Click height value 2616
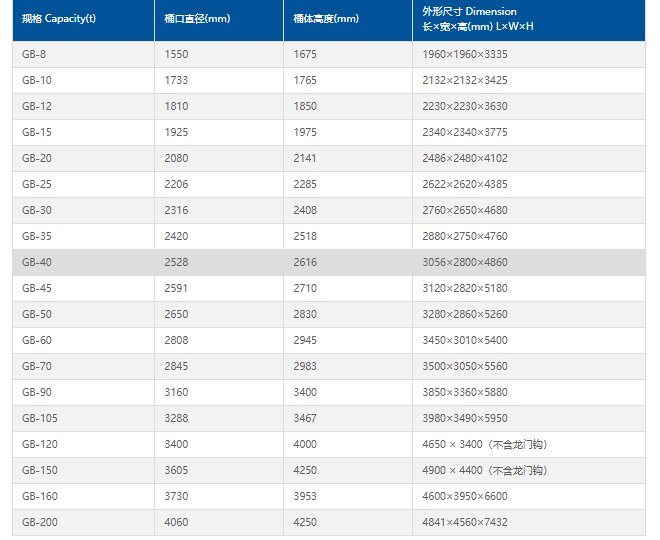 tap(305, 263)
